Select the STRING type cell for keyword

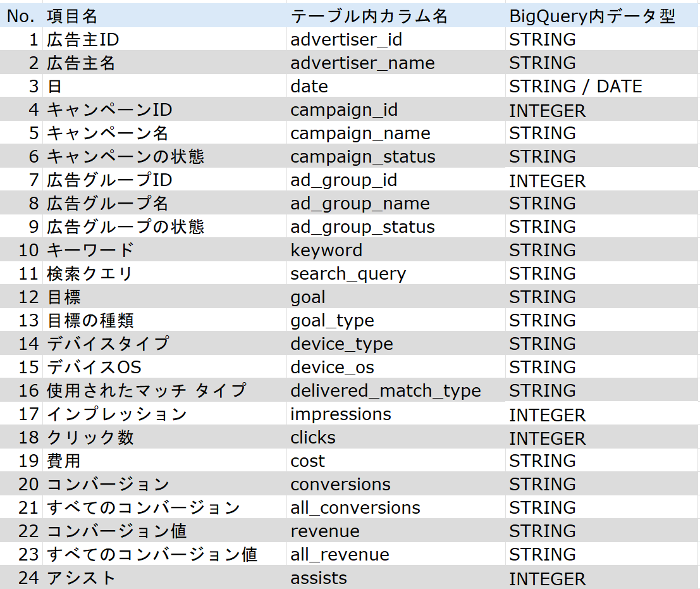601,250
